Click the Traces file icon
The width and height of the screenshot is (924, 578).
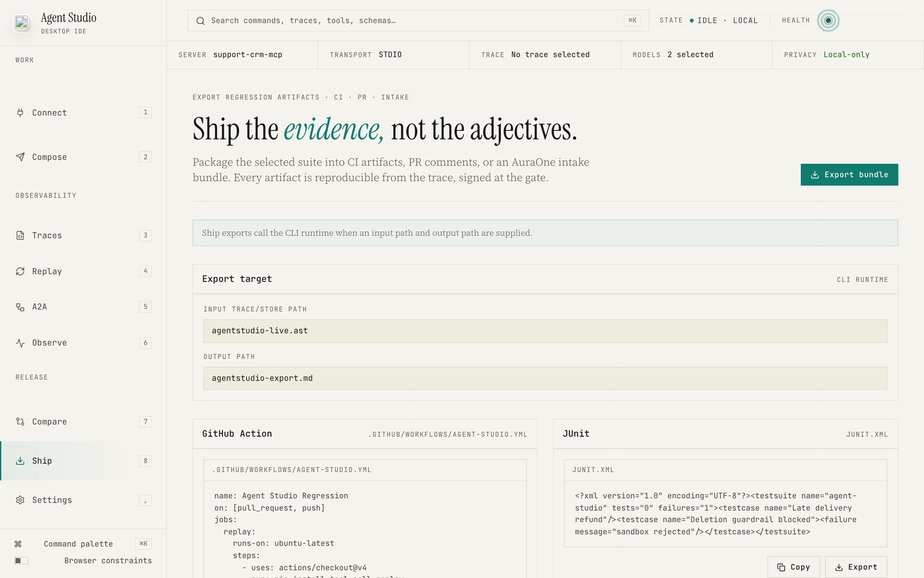click(x=20, y=235)
